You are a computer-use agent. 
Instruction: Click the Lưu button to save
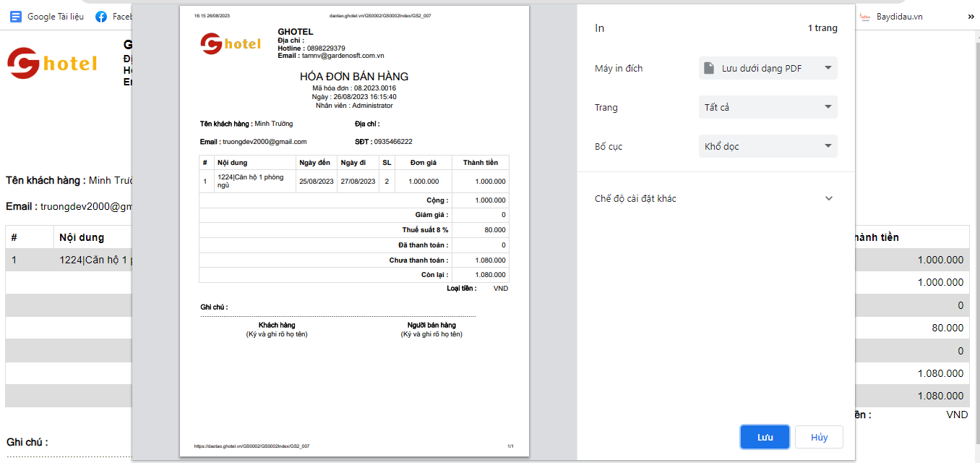click(x=765, y=437)
